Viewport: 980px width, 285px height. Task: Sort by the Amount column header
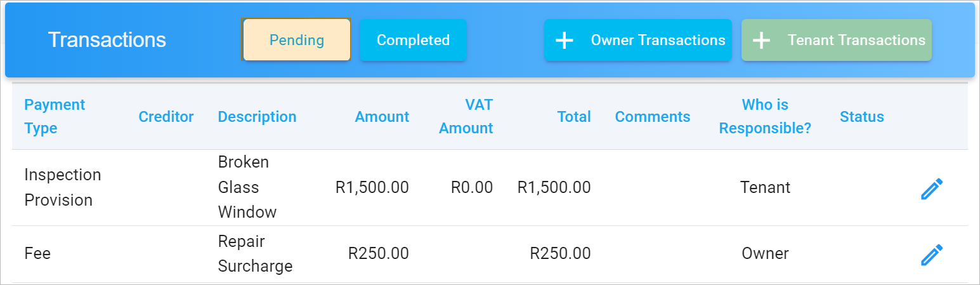382,117
